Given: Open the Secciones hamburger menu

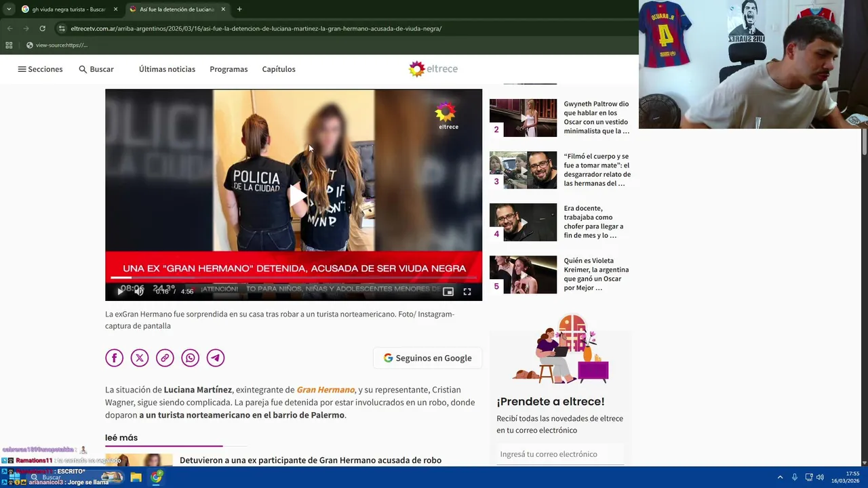Looking at the screenshot, I should 40,69.
